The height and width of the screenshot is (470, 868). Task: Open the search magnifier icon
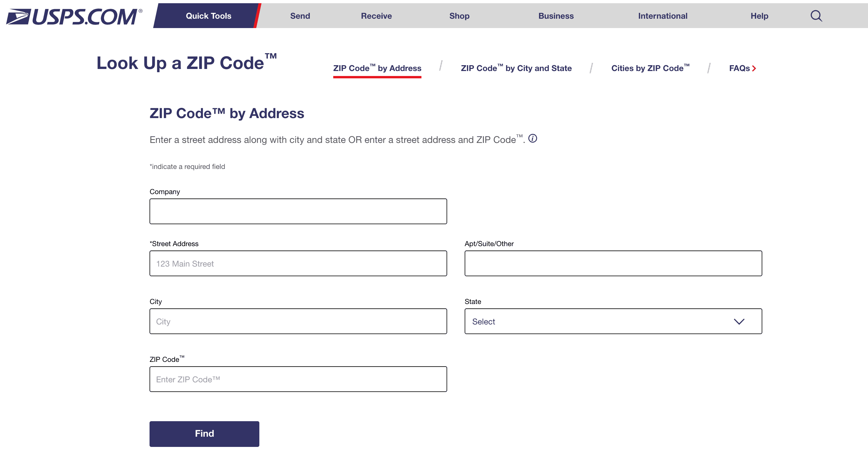pos(816,16)
